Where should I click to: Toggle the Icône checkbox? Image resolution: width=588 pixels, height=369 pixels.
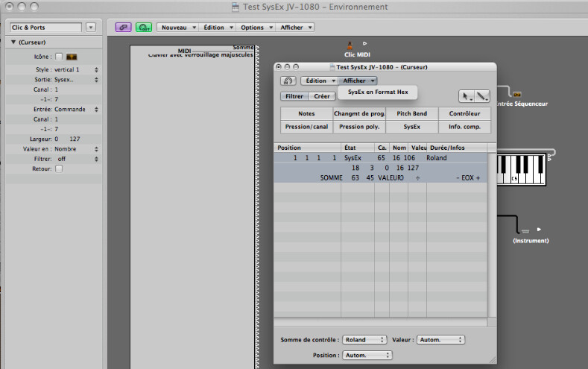point(59,57)
